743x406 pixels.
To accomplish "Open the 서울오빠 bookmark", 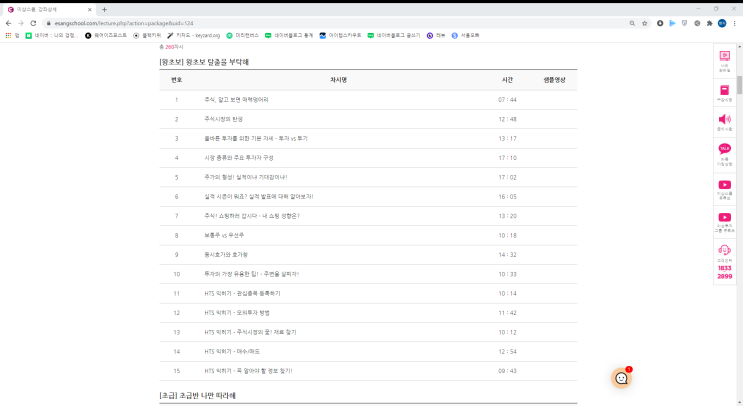I will (x=465, y=36).
